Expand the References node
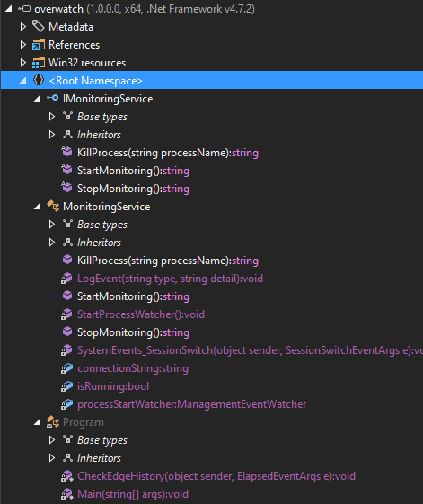 pyautogui.click(x=22, y=45)
